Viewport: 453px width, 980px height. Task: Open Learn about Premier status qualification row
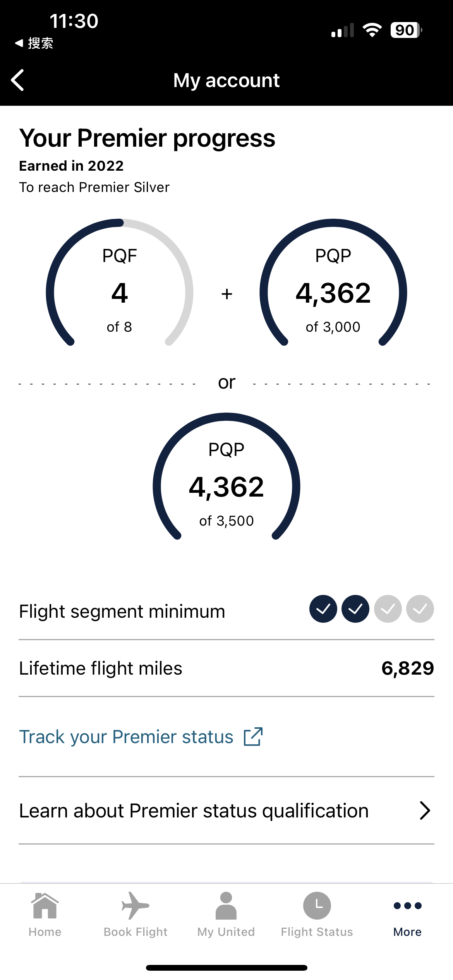pos(226,810)
